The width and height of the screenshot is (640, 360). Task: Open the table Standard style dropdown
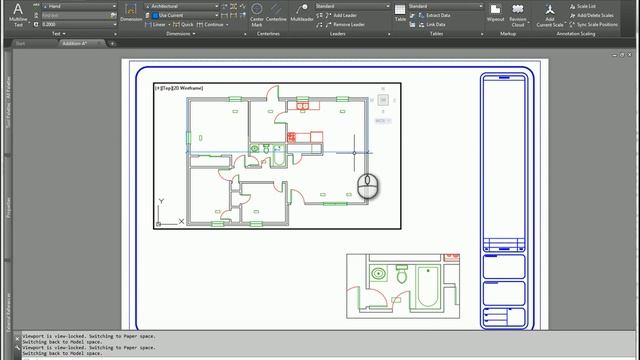coord(480,7)
